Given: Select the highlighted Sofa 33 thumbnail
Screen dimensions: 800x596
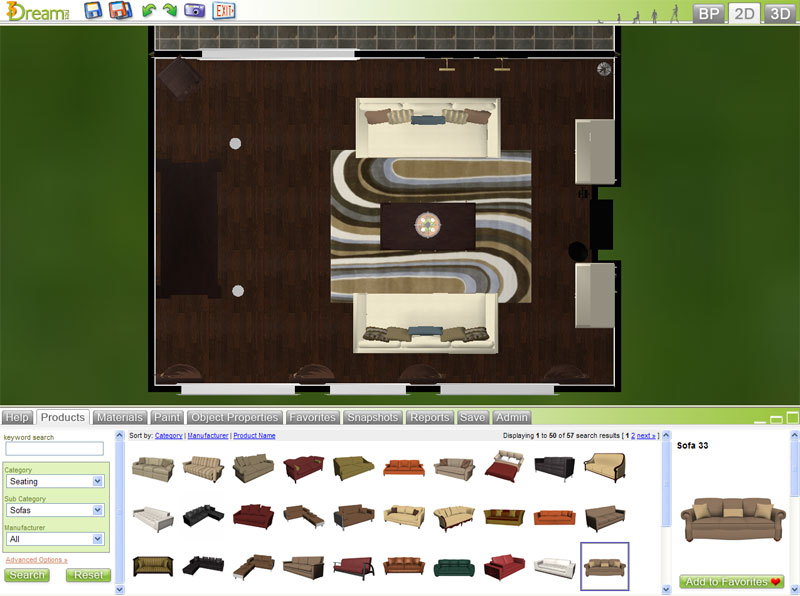Looking at the screenshot, I should 605,567.
